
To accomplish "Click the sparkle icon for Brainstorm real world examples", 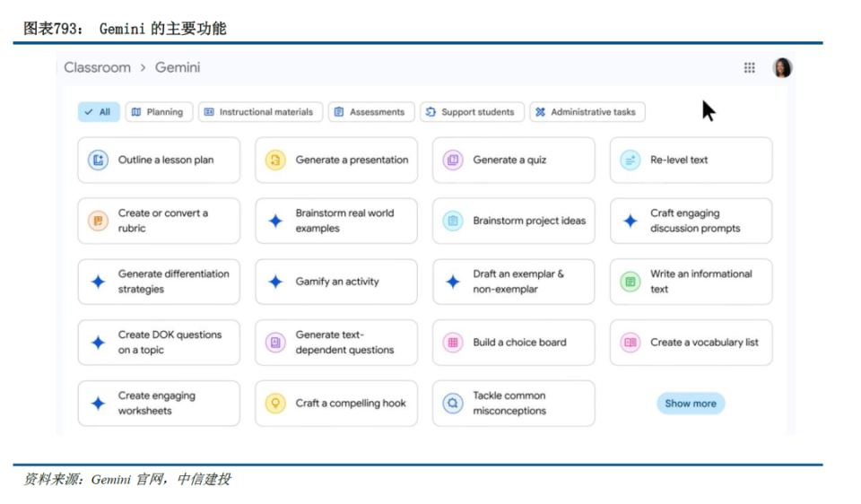I will click(x=275, y=221).
